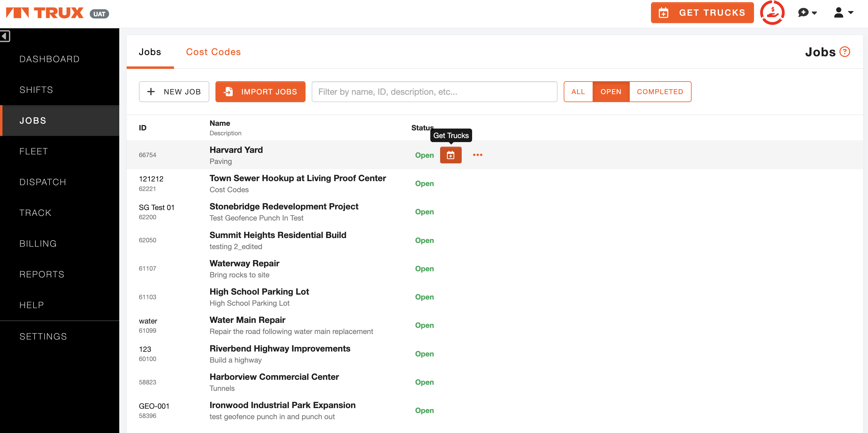The height and width of the screenshot is (433, 868).
Task: Open the Dispatch menu item
Action: [x=43, y=182]
